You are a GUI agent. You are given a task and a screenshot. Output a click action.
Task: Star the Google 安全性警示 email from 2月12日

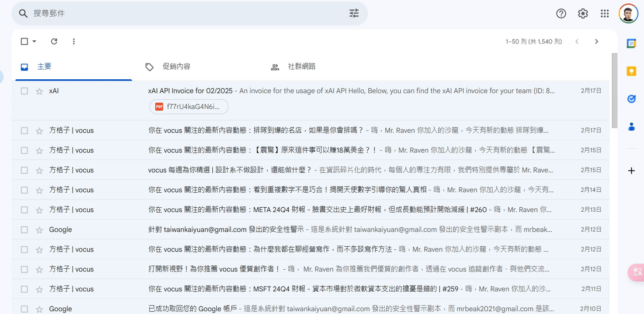click(39, 230)
